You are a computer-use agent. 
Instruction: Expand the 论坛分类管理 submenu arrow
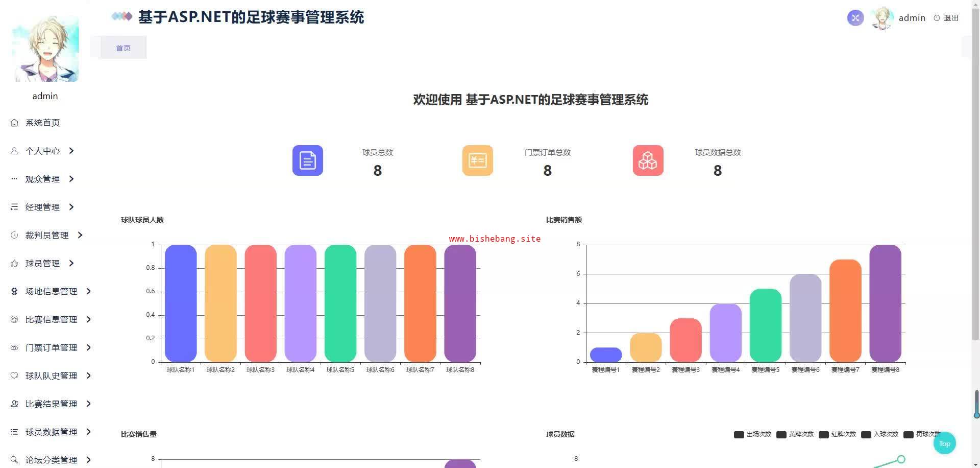[89, 460]
